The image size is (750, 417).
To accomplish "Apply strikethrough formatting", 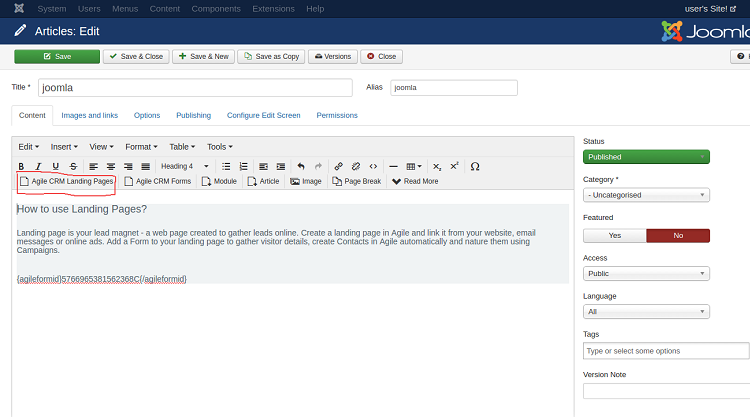I will (73, 166).
